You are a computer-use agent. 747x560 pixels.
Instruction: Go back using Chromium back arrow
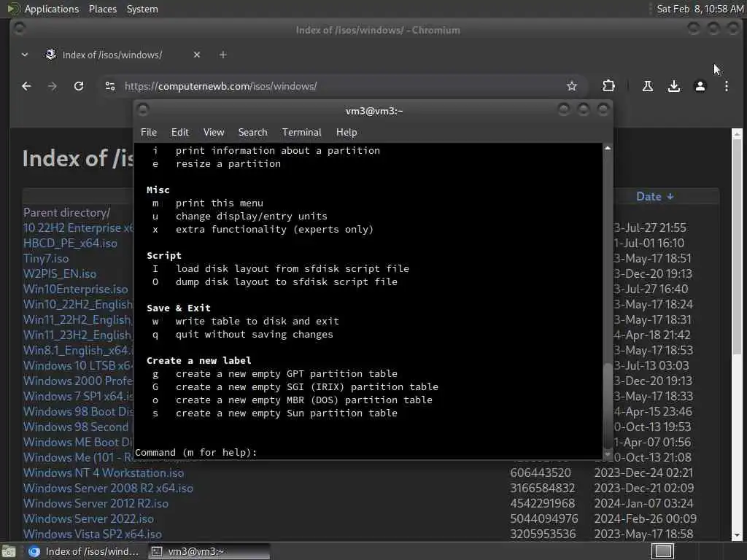coord(27,86)
